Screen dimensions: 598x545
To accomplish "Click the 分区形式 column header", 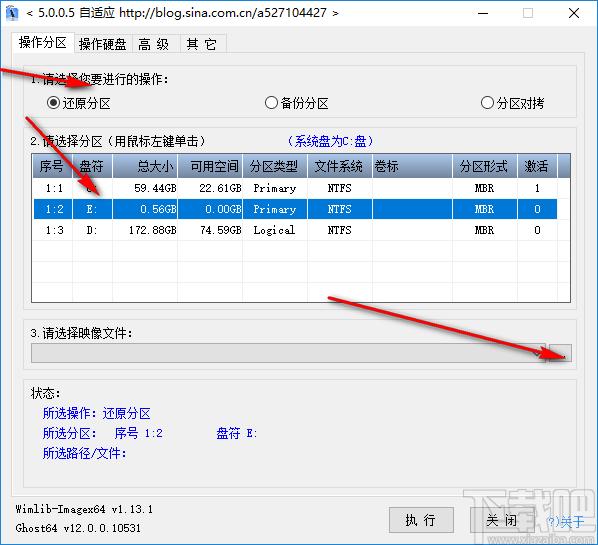I will click(485, 166).
